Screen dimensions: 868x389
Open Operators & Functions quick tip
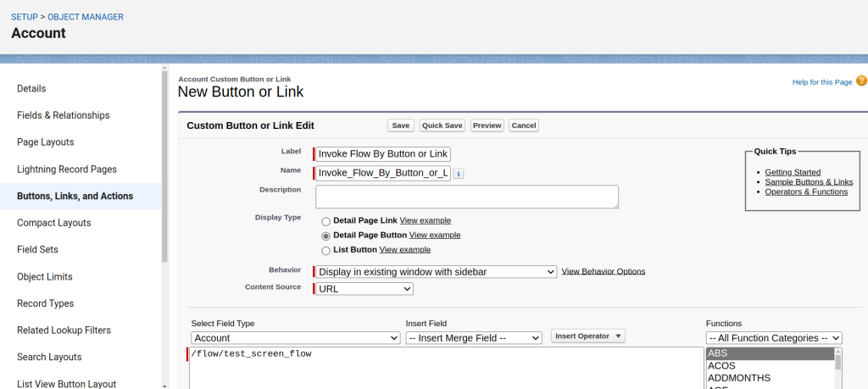(x=806, y=192)
